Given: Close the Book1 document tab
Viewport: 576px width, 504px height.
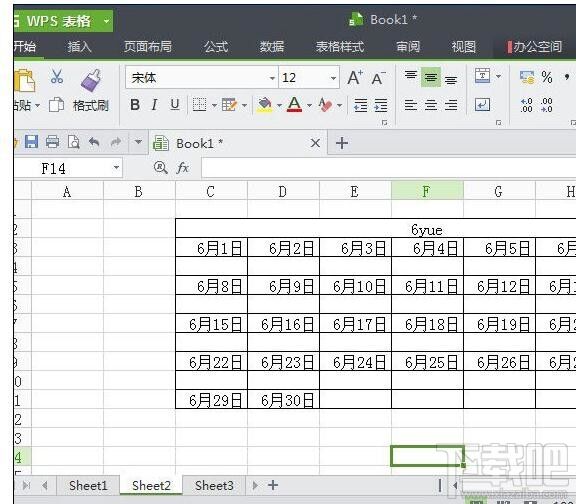Looking at the screenshot, I should click(x=315, y=143).
